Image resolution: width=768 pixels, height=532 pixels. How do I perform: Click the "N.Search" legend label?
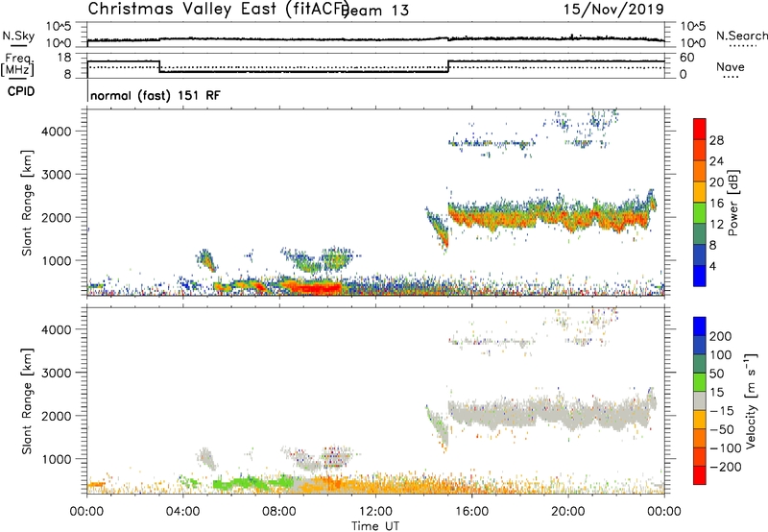point(741,36)
